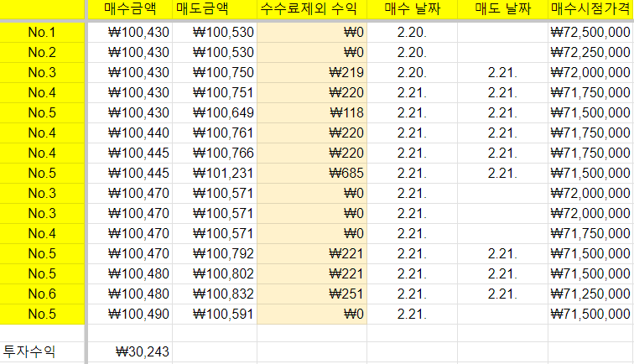Click the sell amount cell ₩100,750

215,72
